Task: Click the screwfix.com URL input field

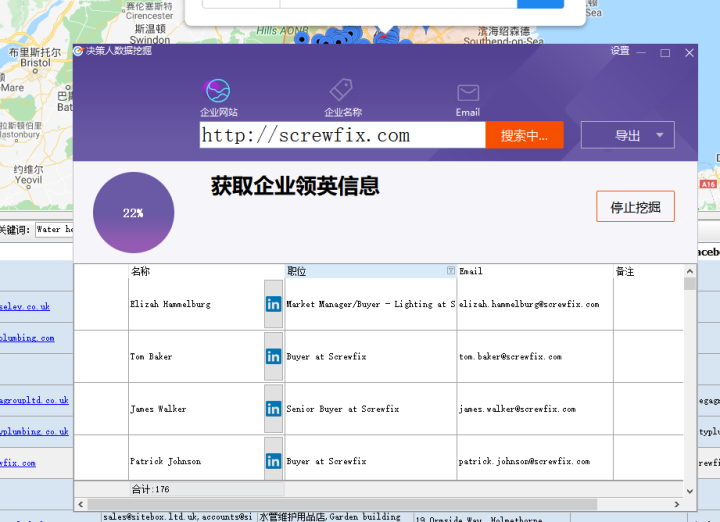Action: (x=342, y=135)
